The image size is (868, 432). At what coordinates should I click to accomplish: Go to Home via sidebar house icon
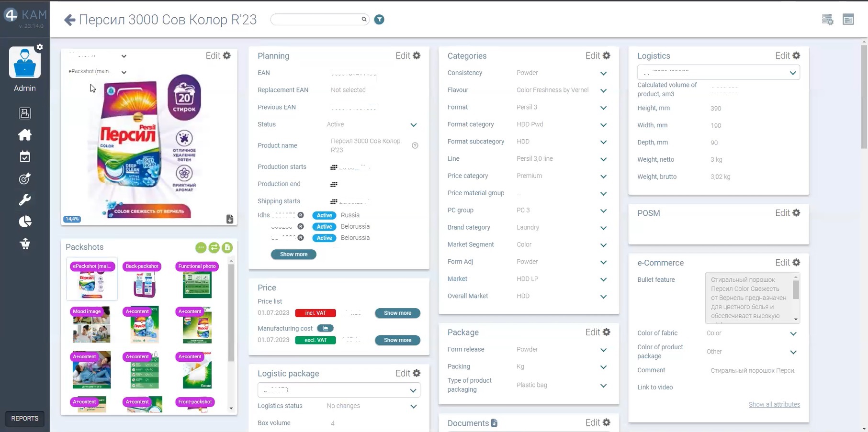pyautogui.click(x=25, y=135)
